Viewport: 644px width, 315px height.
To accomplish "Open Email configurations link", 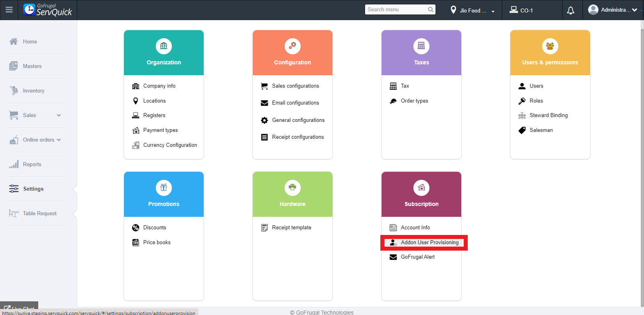I will 295,103.
